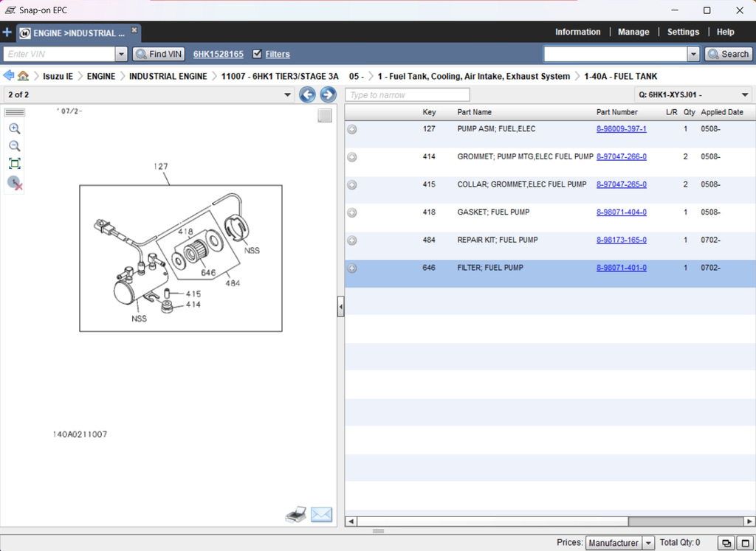Click ENGINE in the breadcrumb
The width and height of the screenshot is (756, 551).
[101, 76]
